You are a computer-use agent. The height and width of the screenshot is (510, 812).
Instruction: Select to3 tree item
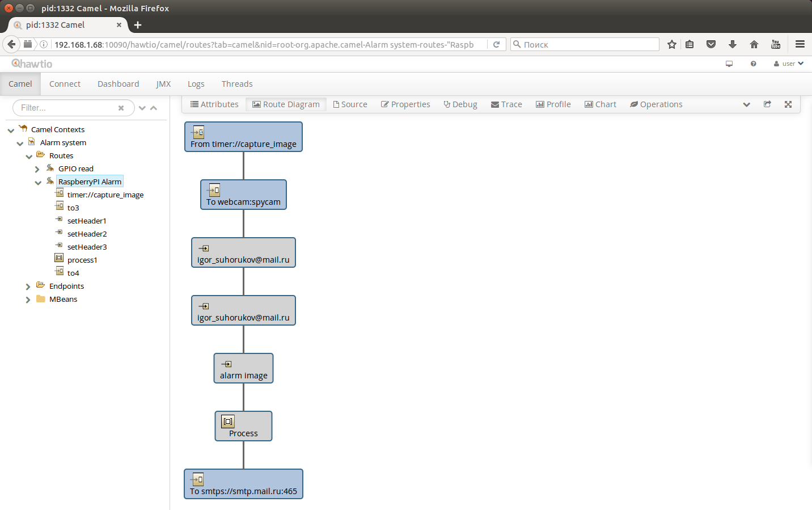[73, 208]
